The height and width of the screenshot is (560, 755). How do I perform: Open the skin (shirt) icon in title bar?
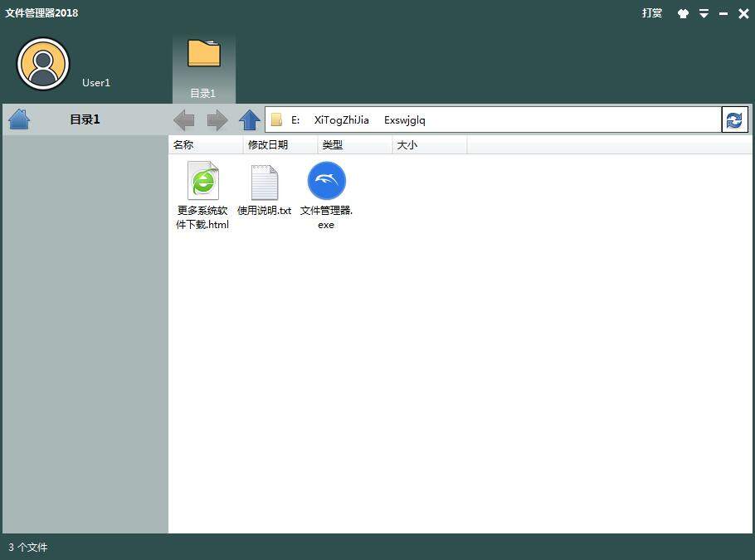click(683, 13)
